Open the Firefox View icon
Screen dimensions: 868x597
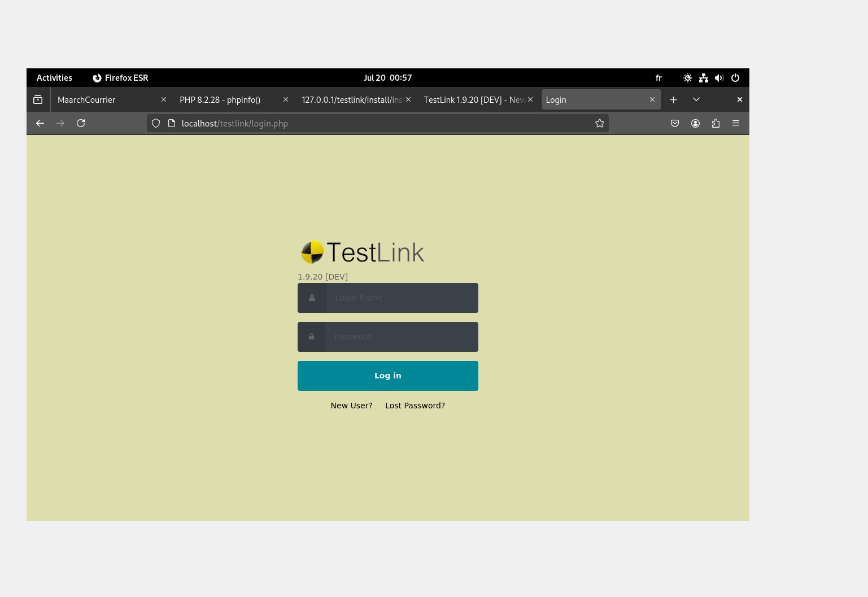38,99
